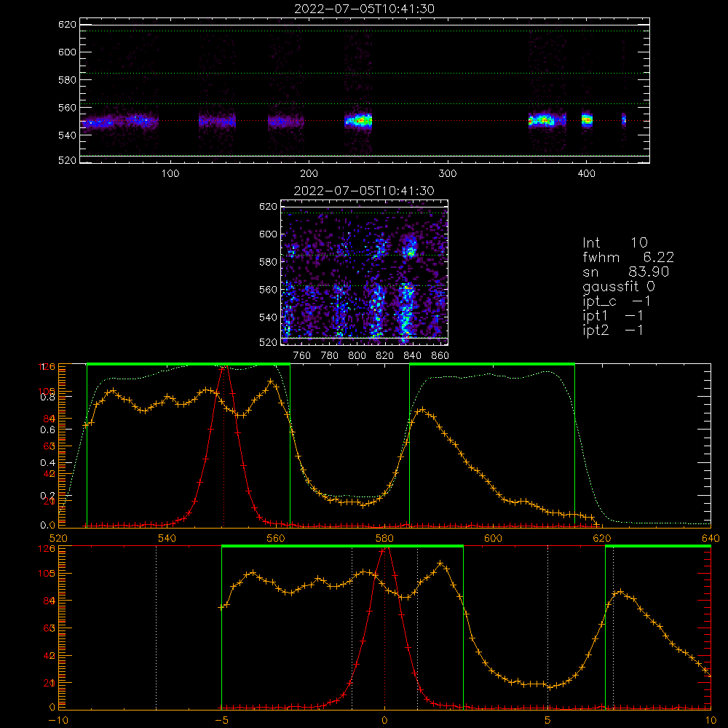Click the 5 tick label of the bottom plot
This screenshot has width=728, height=728.
coord(548,720)
